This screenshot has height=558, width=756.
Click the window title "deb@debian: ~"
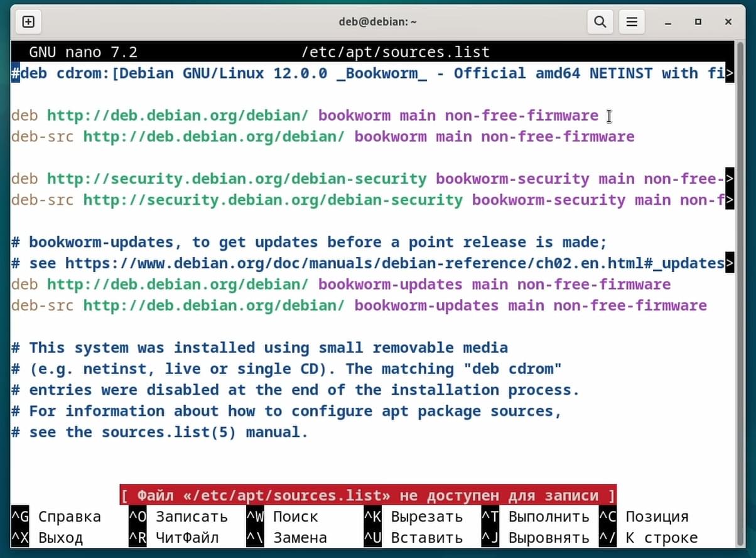tap(378, 22)
